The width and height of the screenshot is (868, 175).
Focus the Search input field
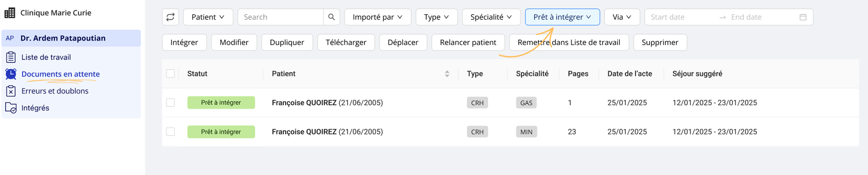tap(281, 17)
